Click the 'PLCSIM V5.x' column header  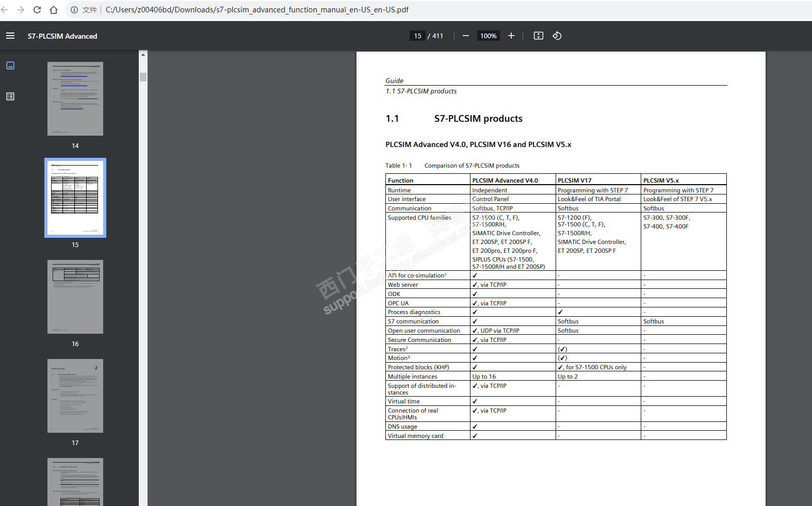(x=661, y=181)
